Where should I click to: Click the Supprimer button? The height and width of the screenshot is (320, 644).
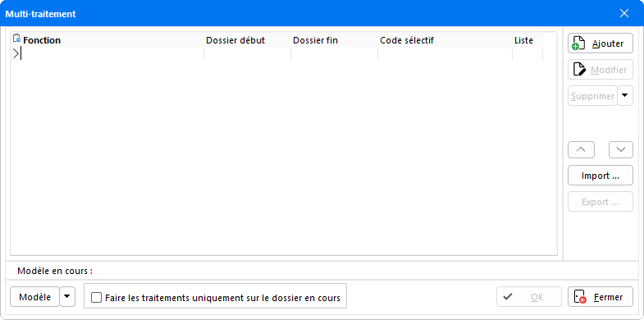[x=592, y=96]
